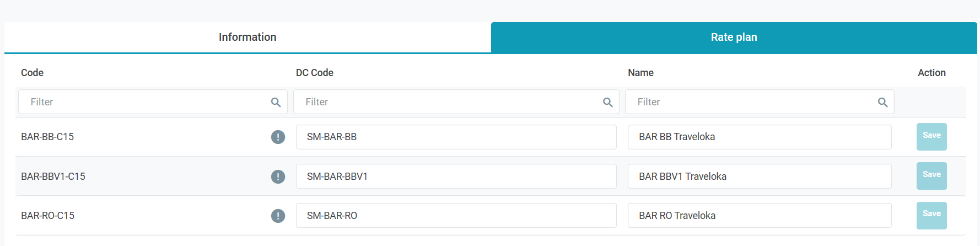Screen dimensions: 980x246
Task: Edit the SM-BAR-BBV1 DC code field
Action: tap(456, 177)
